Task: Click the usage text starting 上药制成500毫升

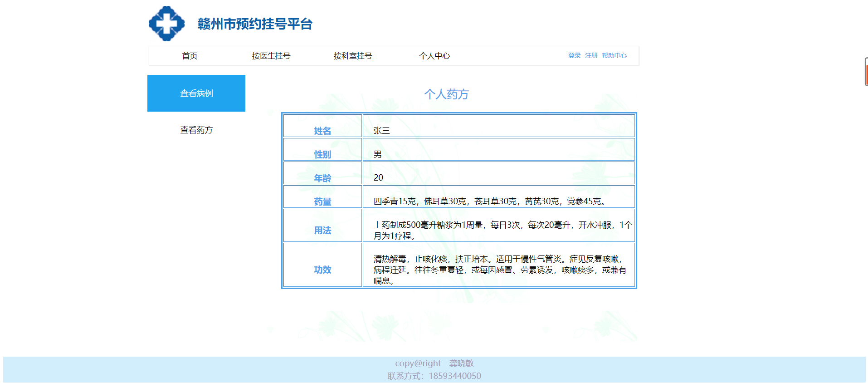Action: 502,230
